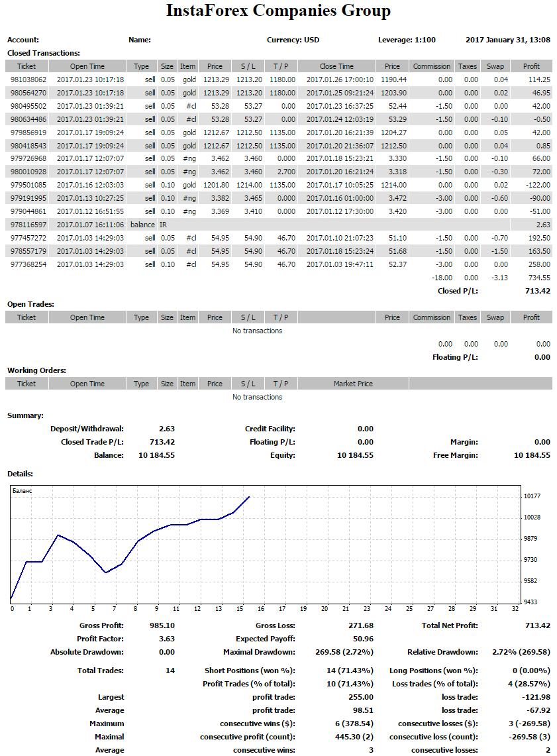Image resolution: width=557 pixels, height=756 pixels.
Task: Click the "Closed P/L:" label
Action: [x=458, y=291]
